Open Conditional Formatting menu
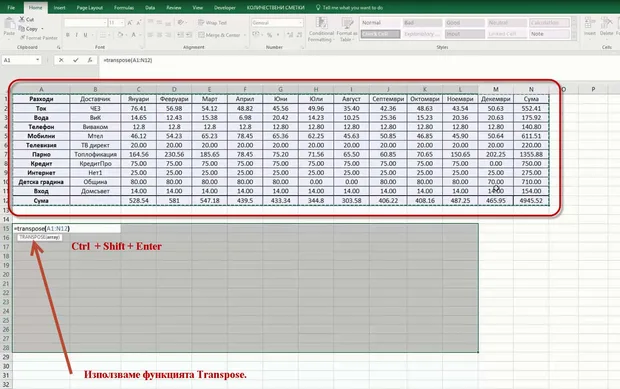The height and width of the screenshot is (389, 620). pyautogui.click(x=321, y=29)
